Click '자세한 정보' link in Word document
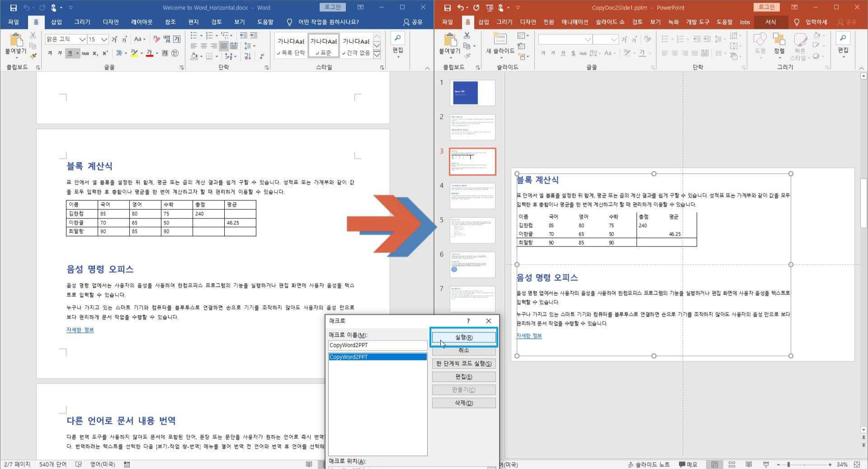Image resolution: width=868 pixels, height=469 pixels. pyautogui.click(x=80, y=330)
